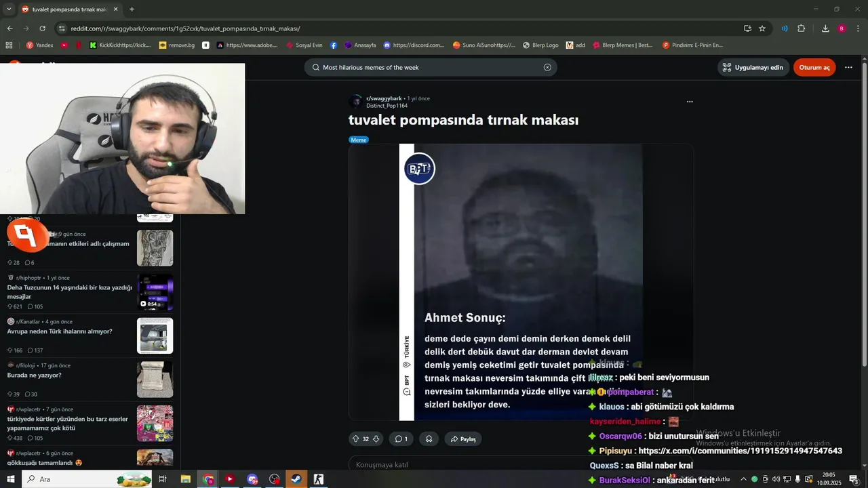Open Pindirim E-Pinin bookmark
868x488 pixels.
tap(692, 45)
